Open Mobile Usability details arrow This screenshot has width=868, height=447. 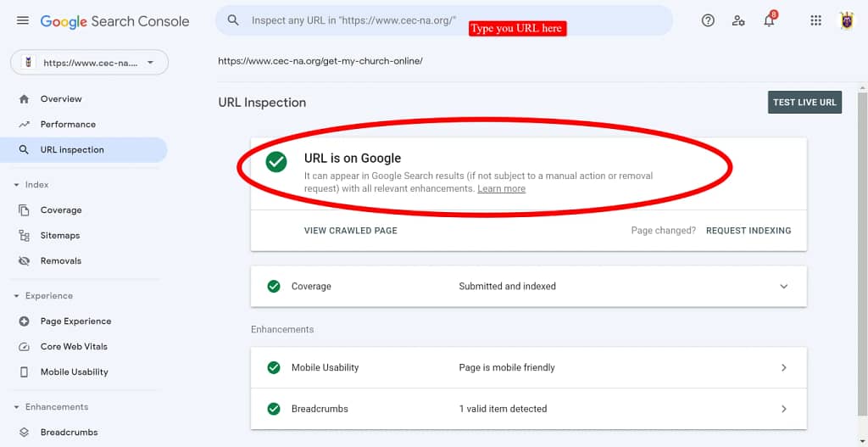coord(784,368)
